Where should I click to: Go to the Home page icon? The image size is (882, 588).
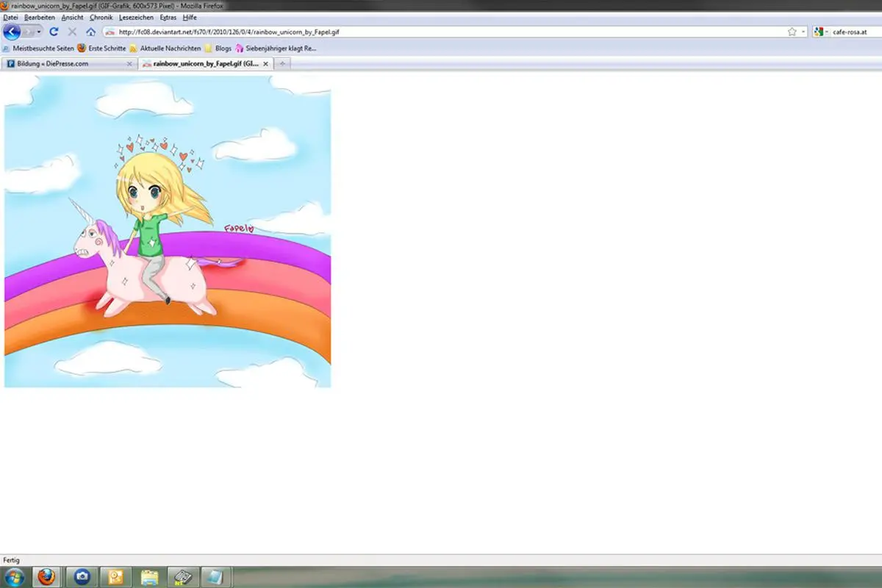(90, 32)
